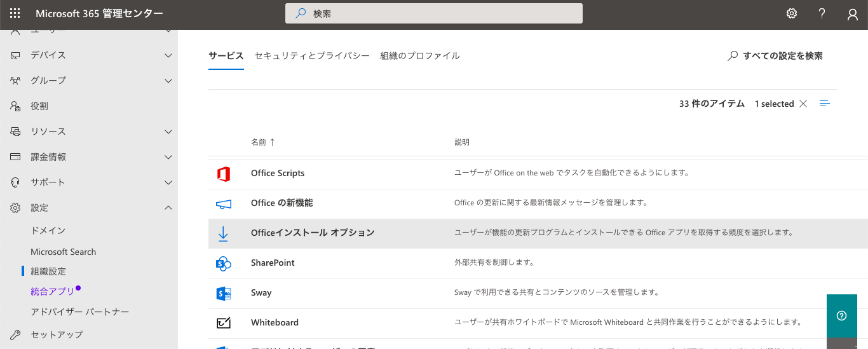Image resolution: width=868 pixels, height=349 pixels.
Task: Click the Officeインストール download arrow icon
Action: click(x=223, y=233)
